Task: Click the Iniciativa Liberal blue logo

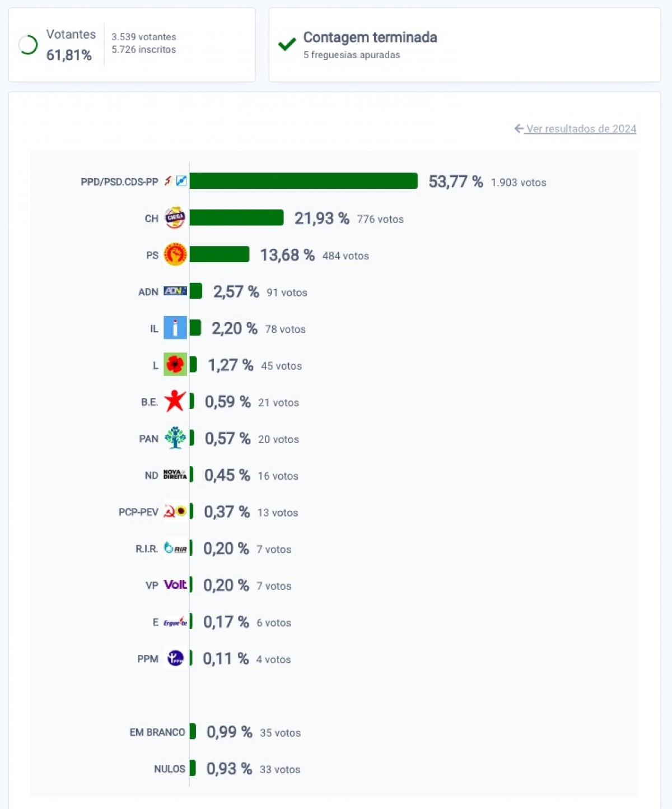Action: (175, 328)
